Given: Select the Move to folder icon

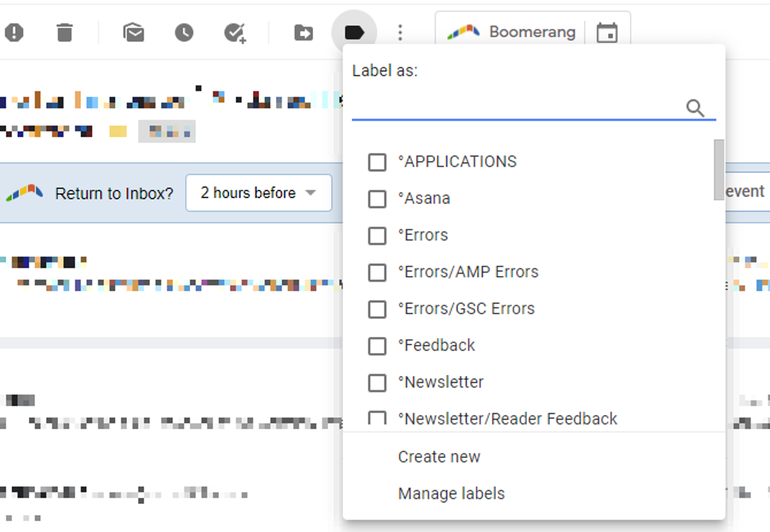Looking at the screenshot, I should [303, 31].
